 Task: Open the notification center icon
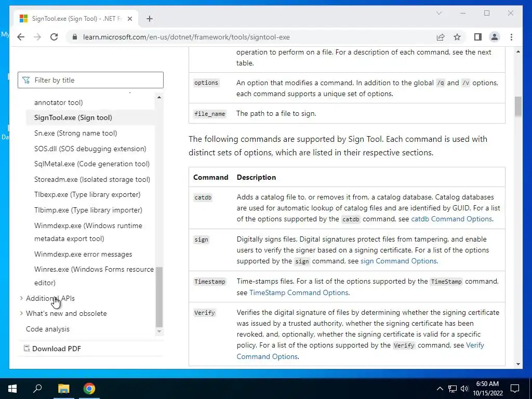point(515,389)
